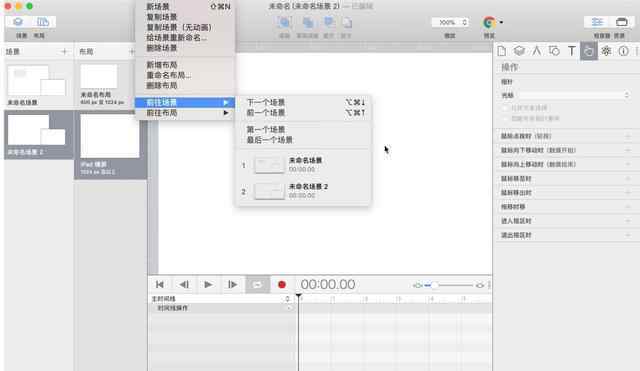Add action for mouse down event
This screenshot has width=640, height=371.
click(628, 150)
